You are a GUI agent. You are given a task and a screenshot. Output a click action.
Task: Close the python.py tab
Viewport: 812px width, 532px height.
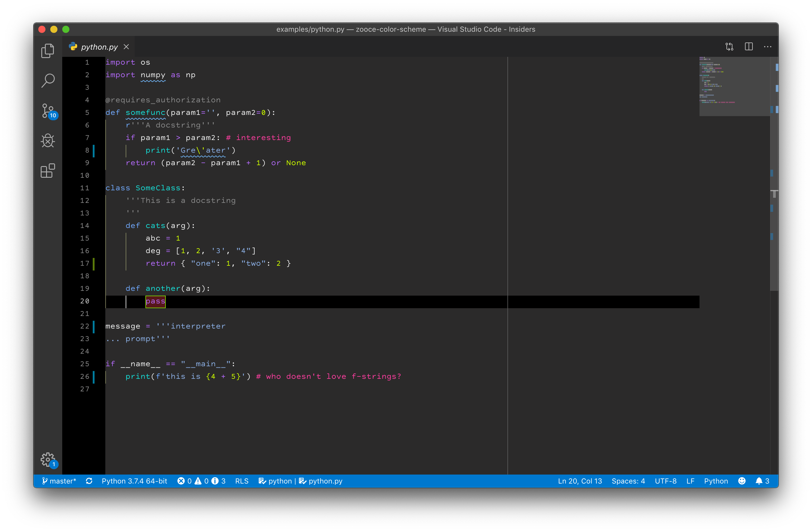click(126, 47)
